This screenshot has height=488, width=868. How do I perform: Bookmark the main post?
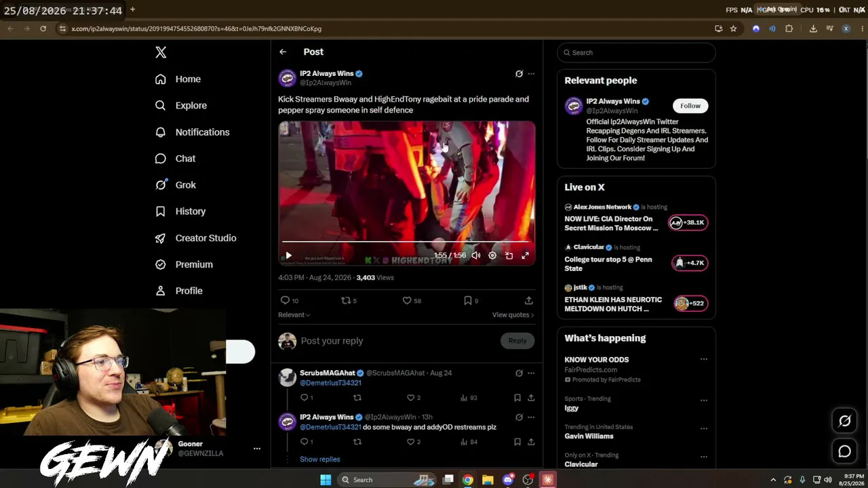point(467,300)
